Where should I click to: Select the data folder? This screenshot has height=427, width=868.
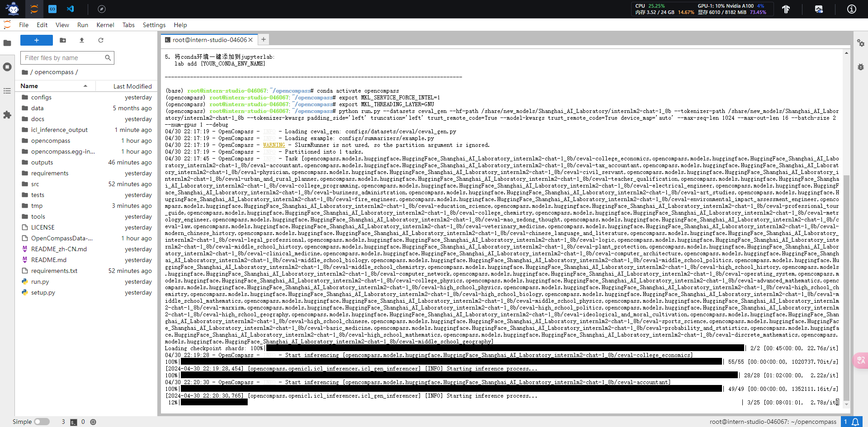(x=87, y=108)
